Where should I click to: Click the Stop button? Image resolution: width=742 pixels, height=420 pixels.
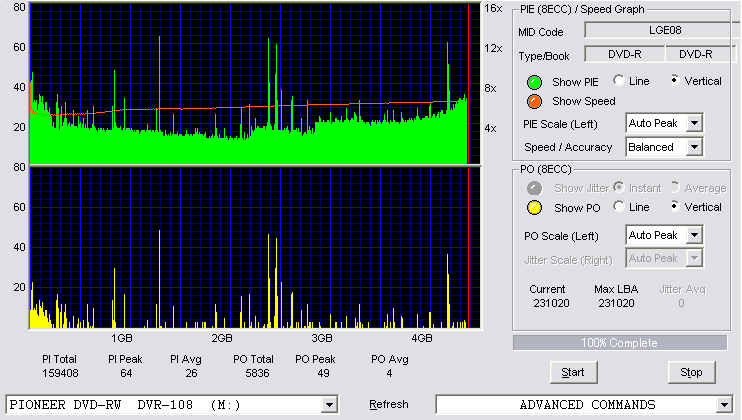click(691, 372)
